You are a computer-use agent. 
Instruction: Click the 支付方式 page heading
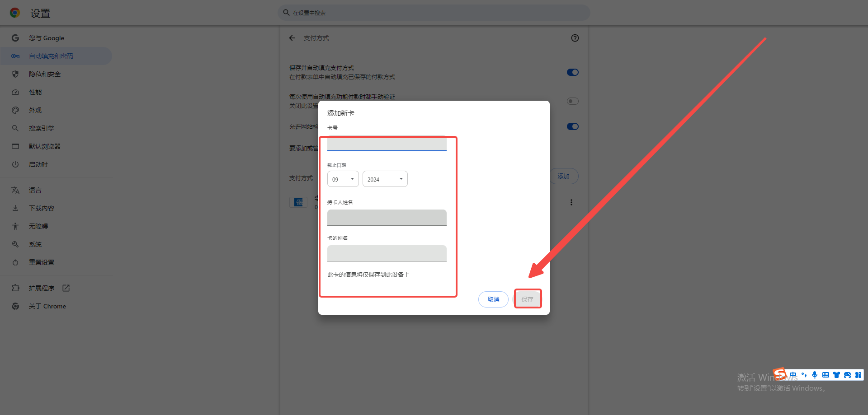click(316, 38)
